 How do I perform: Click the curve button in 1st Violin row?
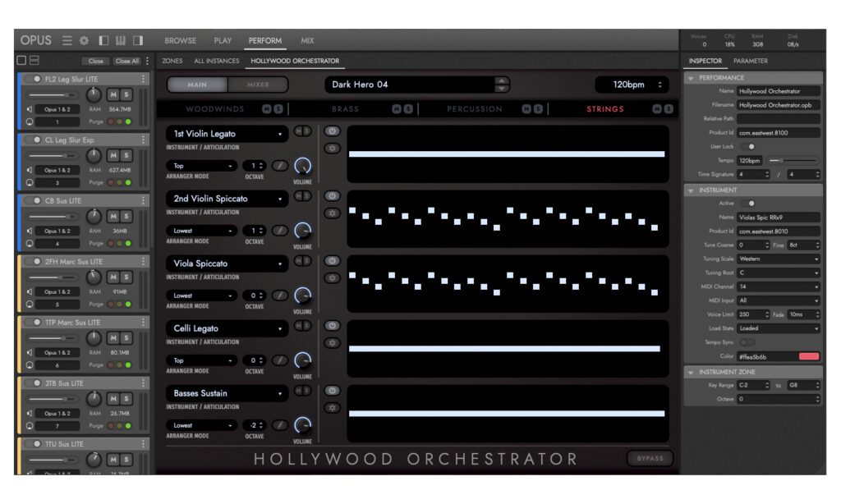(279, 166)
